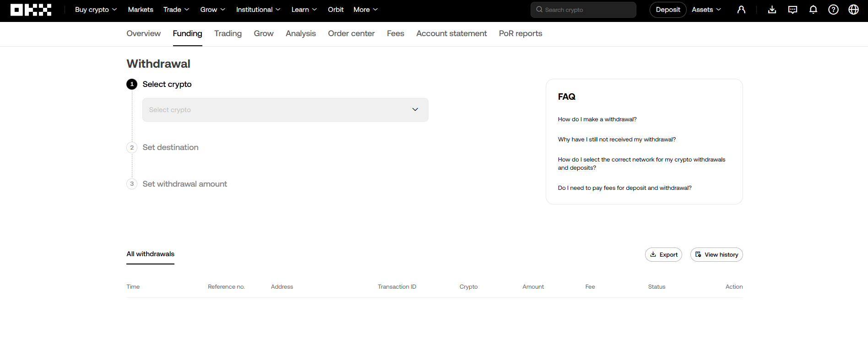Open FAQ about deposit and withdrawal fees
868x339 pixels.
pos(624,188)
